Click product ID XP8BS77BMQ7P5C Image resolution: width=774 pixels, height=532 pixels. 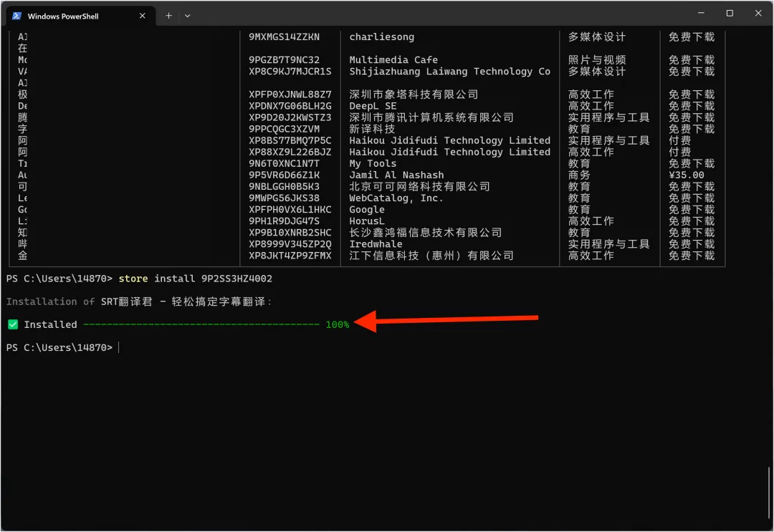point(290,140)
